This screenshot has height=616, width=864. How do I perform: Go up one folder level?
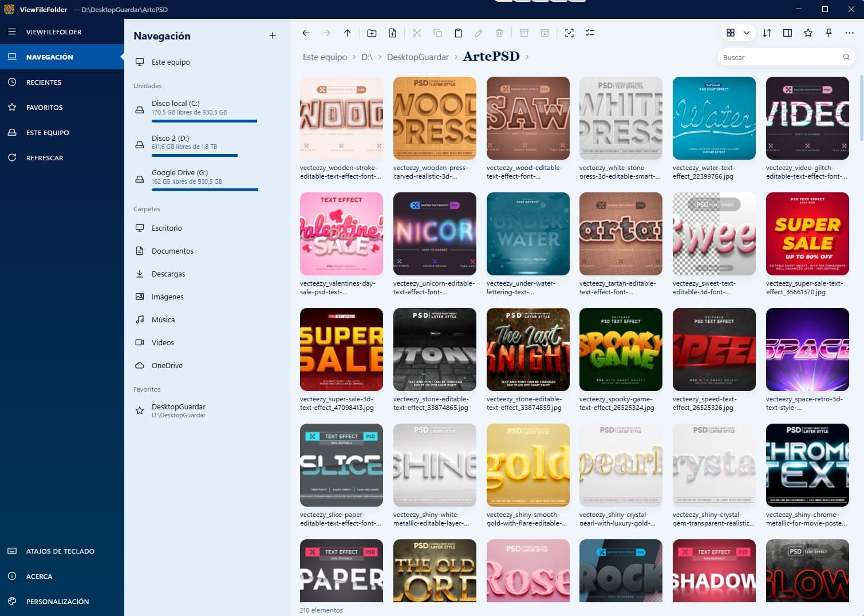click(347, 33)
